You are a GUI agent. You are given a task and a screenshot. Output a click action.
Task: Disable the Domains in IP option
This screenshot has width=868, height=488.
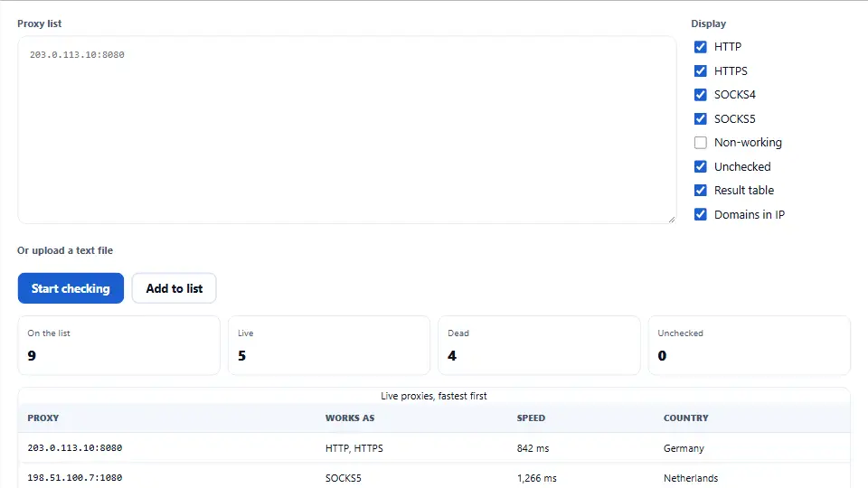[x=700, y=215]
